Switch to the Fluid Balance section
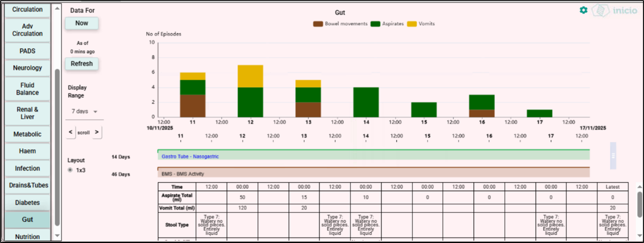 27,89
